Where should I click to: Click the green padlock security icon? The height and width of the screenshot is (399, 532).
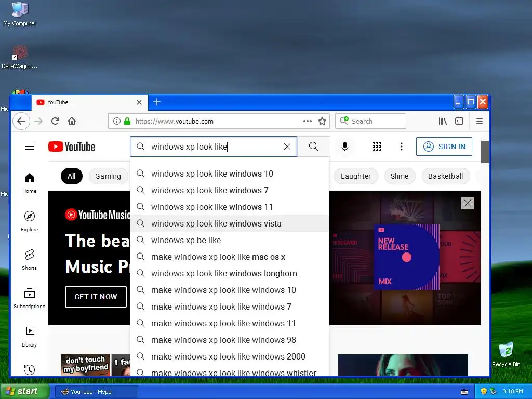coord(127,121)
